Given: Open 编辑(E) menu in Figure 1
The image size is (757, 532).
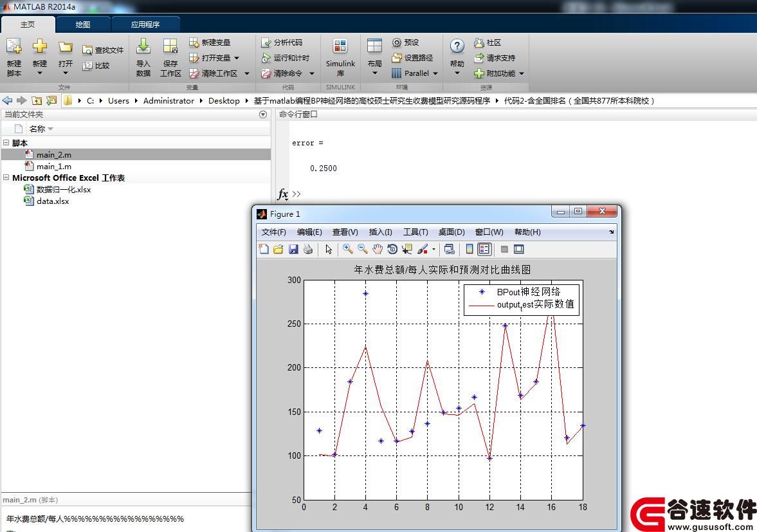Looking at the screenshot, I should click(x=309, y=232).
